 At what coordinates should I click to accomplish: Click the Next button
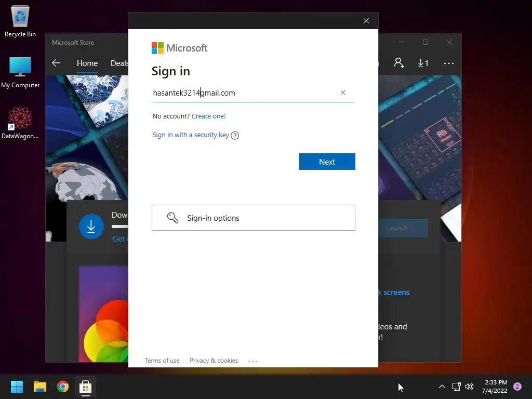click(327, 162)
